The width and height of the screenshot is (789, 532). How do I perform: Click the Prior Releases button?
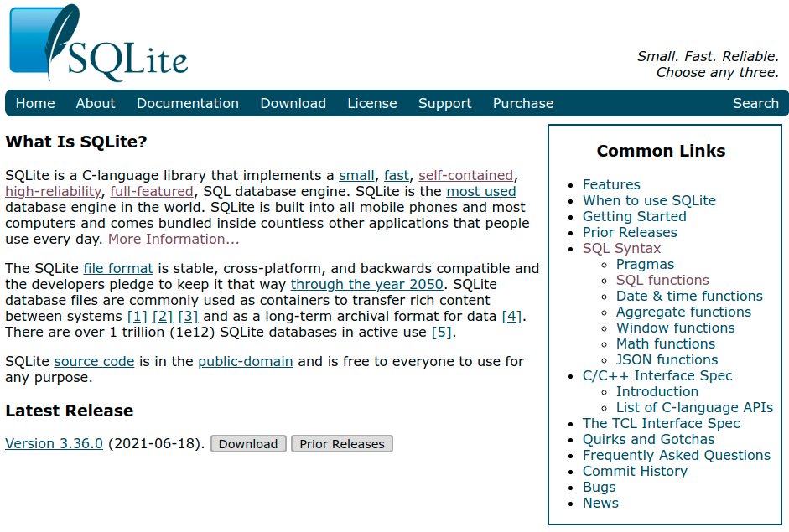click(x=342, y=444)
